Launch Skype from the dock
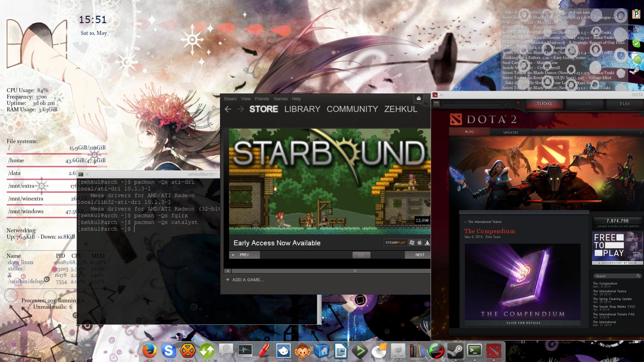This screenshot has width=644, height=362. click(x=168, y=351)
